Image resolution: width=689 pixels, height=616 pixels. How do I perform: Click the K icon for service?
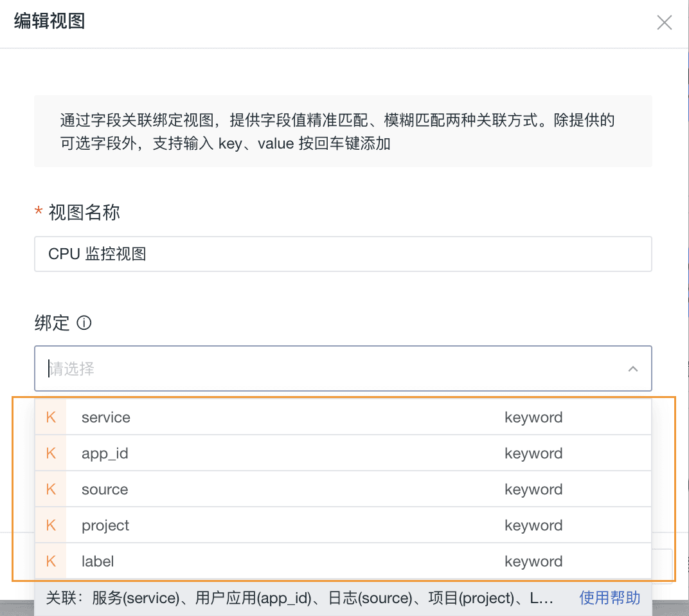click(x=51, y=417)
